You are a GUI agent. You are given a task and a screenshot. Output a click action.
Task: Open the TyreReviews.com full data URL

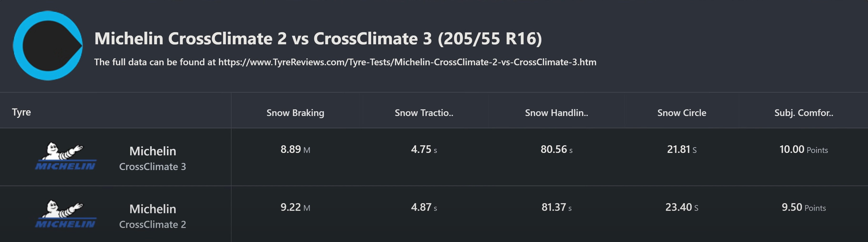coord(407,62)
